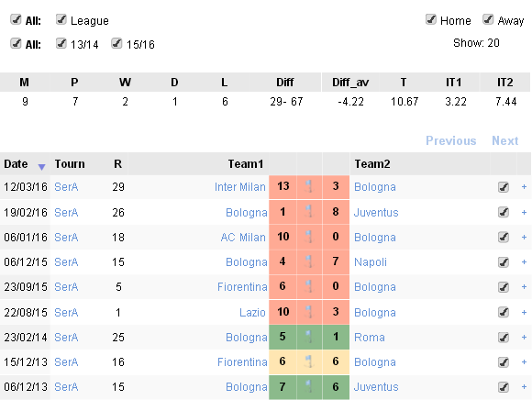Open the Juventus link in 06/12/13 row
532x400 pixels.
pyautogui.click(x=376, y=387)
